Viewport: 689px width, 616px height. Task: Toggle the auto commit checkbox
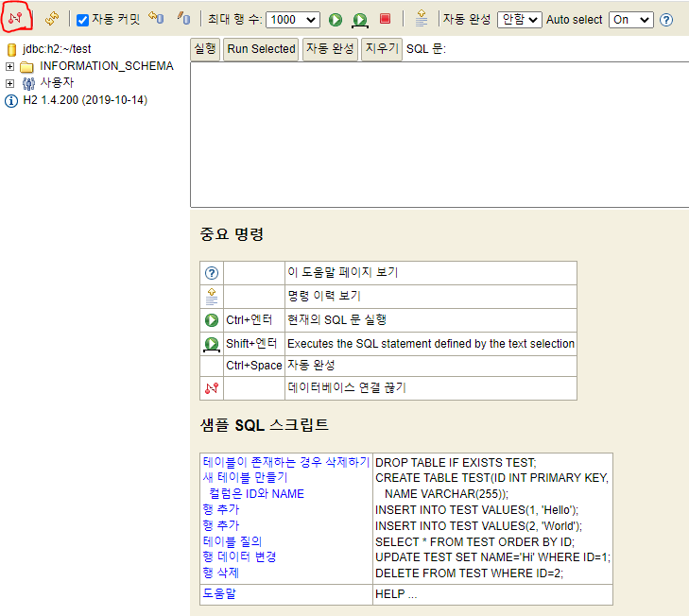click(x=82, y=20)
